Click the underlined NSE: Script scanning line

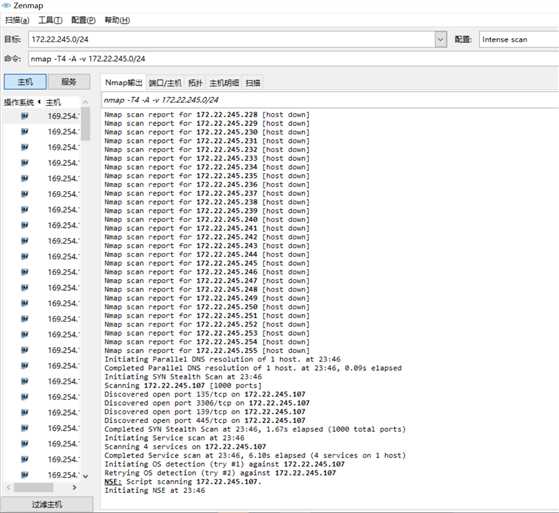click(x=183, y=482)
